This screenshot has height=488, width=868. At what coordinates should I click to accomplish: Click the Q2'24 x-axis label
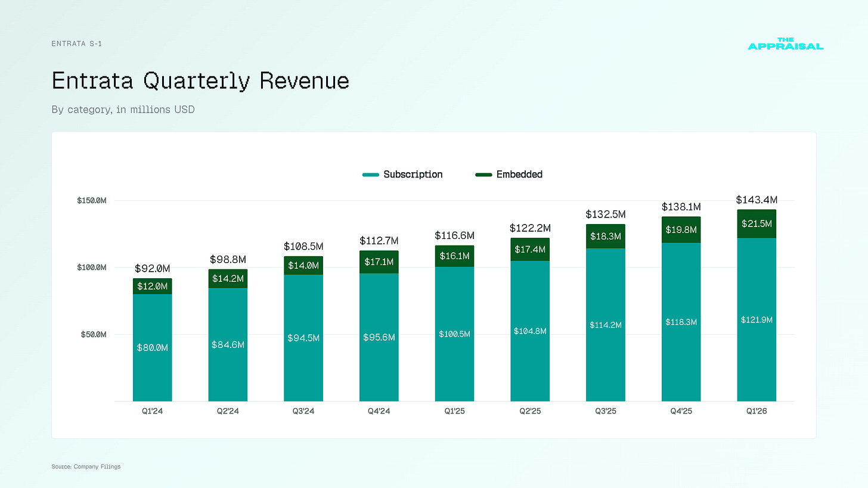[228, 412]
